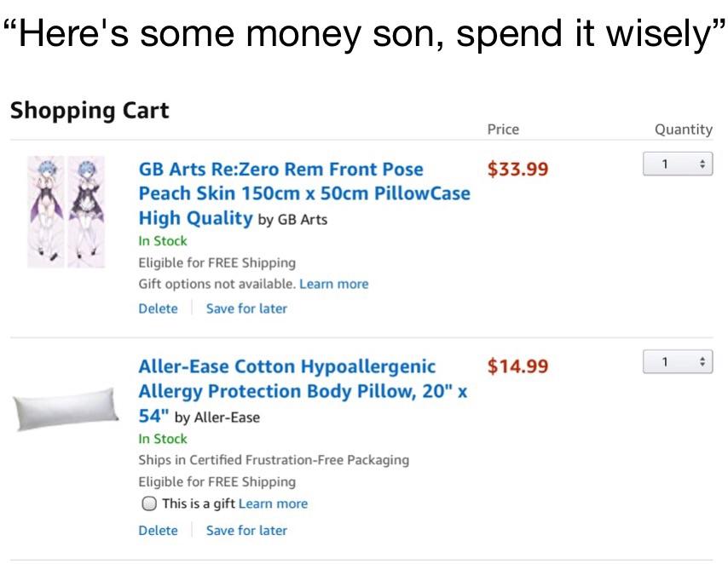Image resolution: width=728 pixels, height=564 pixels.
Task: Delete the Rem pillowcase from the cart
Action: click(x=159, y=308)
